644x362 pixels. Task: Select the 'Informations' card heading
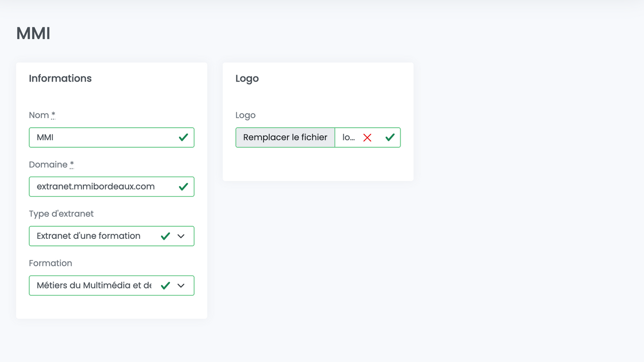[60, 78]
